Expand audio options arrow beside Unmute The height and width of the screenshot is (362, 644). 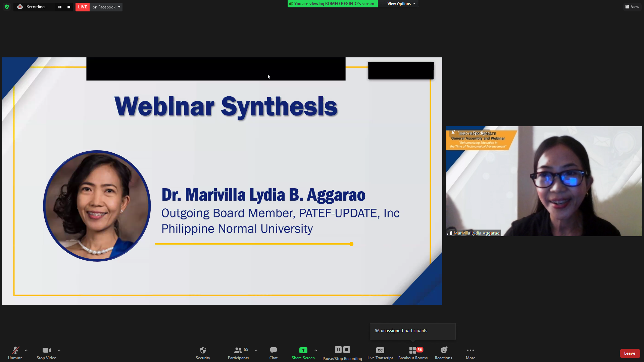(x=26, y=350)
